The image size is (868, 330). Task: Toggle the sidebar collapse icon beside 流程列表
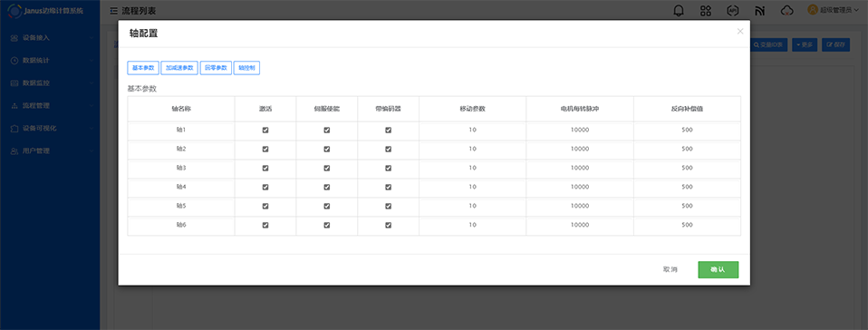113,10
